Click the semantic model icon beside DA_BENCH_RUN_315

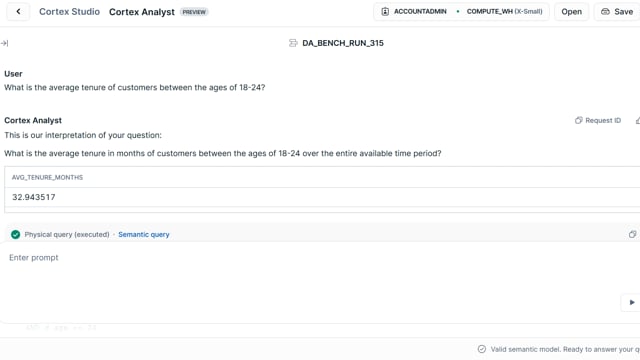pos(293,43)
